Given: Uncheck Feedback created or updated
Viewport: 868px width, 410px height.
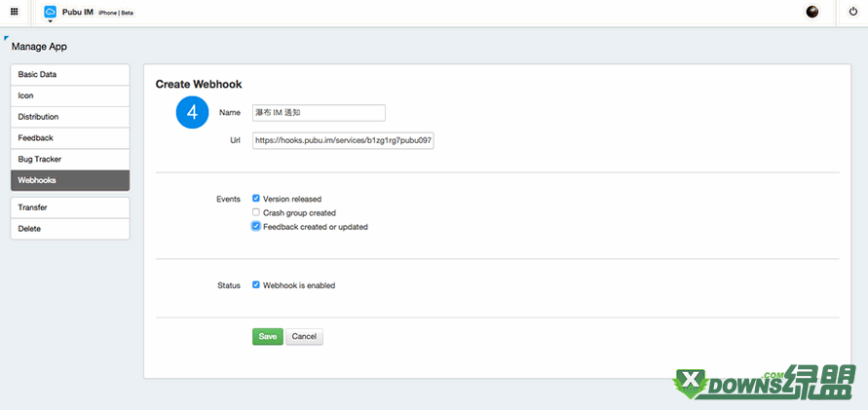Looking at the screenshot, I should point(256,226).
